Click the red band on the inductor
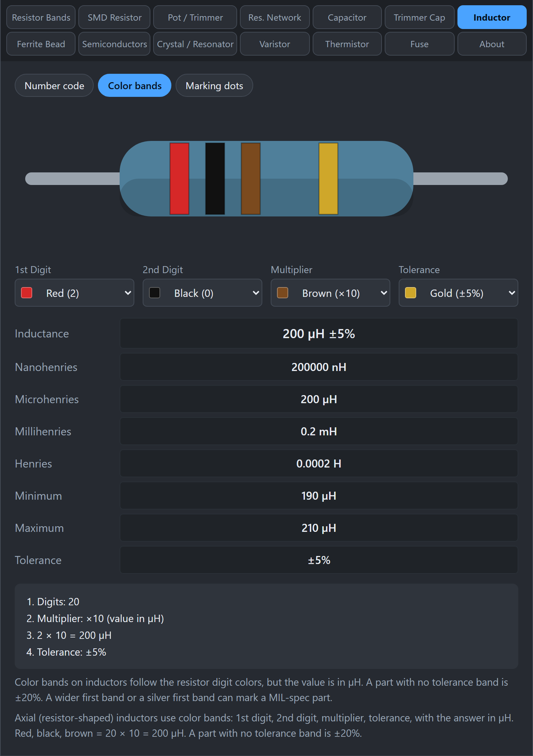Image resolution: width=533 pixels, height=756 pixels. click(179, 178)
